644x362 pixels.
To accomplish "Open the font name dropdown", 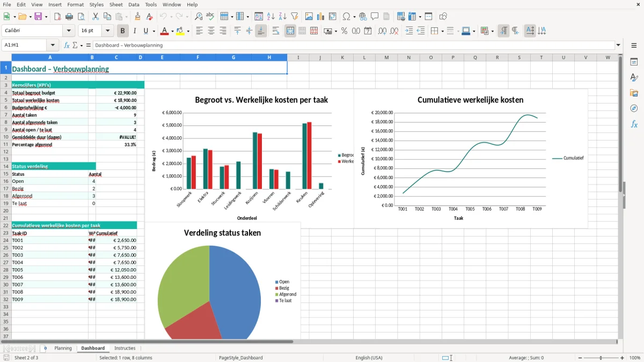I will pos(68,31).
